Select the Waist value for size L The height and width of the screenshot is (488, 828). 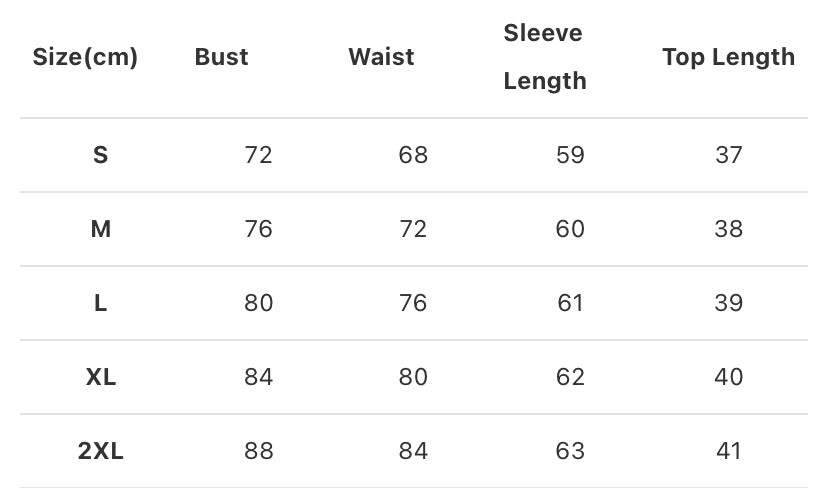tap(413, 303)
